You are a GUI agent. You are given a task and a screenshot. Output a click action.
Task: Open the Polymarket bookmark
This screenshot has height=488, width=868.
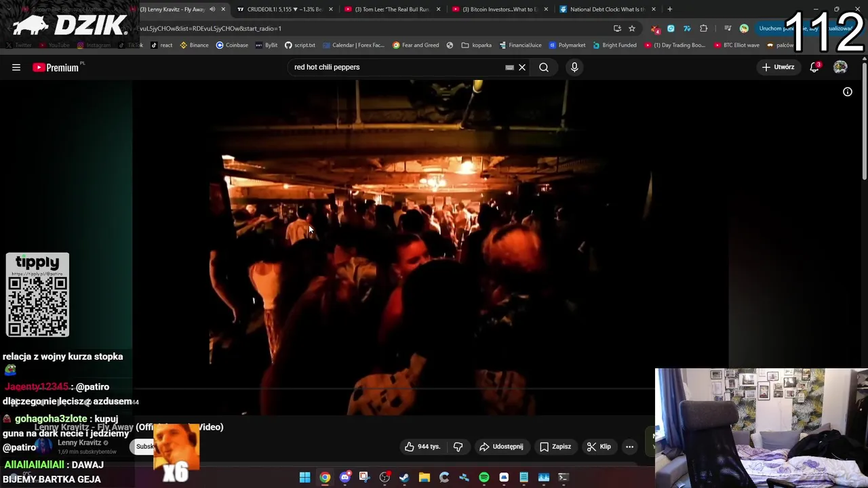point(567,45)
